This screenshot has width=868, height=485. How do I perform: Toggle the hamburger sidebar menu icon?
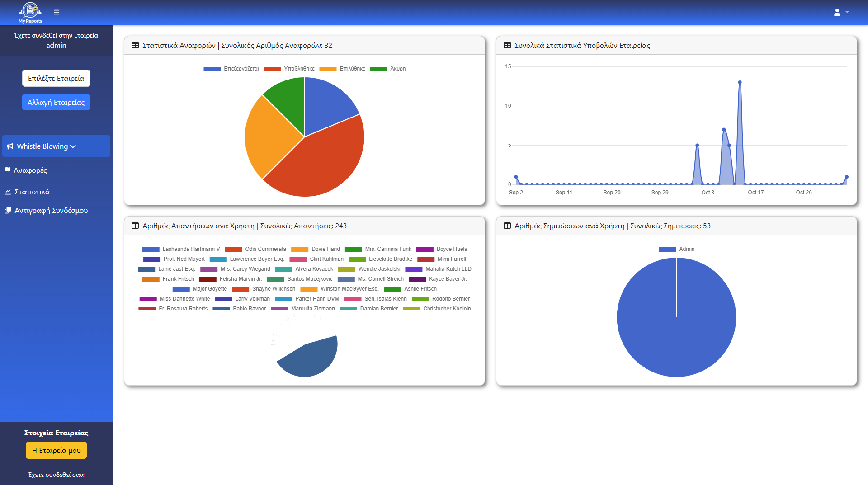(x=57, y=12)
